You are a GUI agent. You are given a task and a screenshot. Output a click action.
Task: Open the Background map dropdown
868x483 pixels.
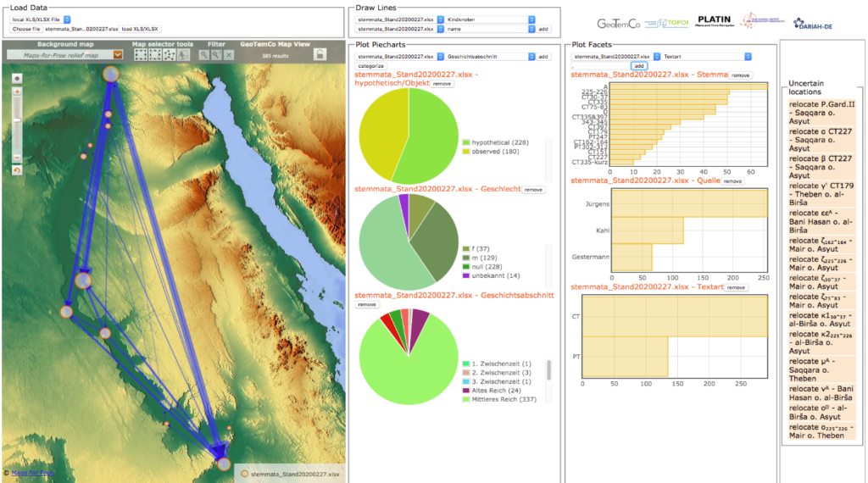click(x=64, y=55)
